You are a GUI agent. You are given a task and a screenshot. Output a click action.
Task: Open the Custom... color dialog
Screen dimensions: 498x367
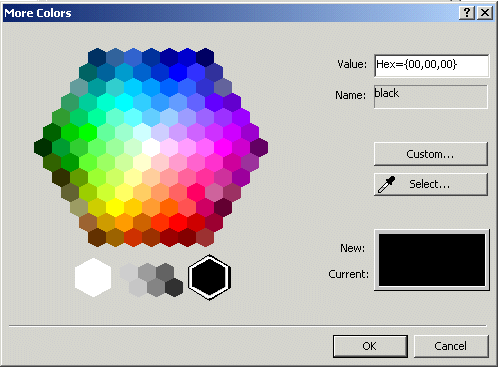tap(431, 154)
